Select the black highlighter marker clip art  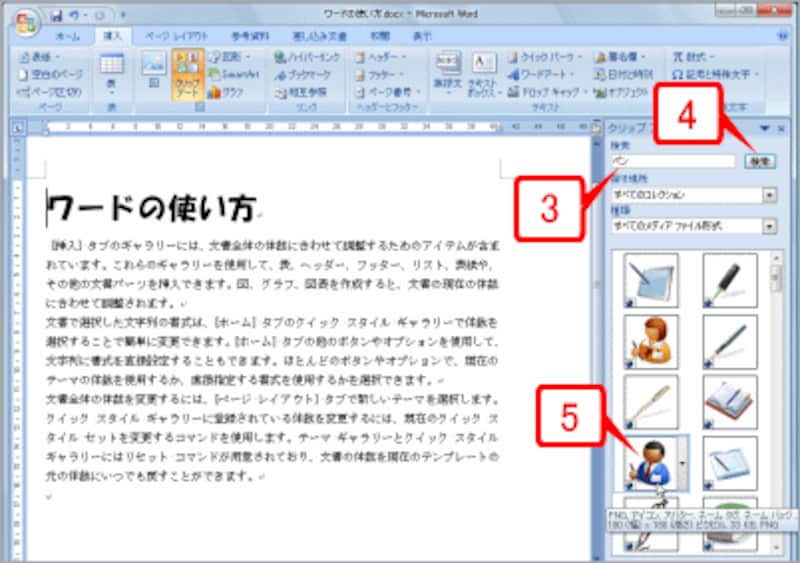tap(730, 280)
